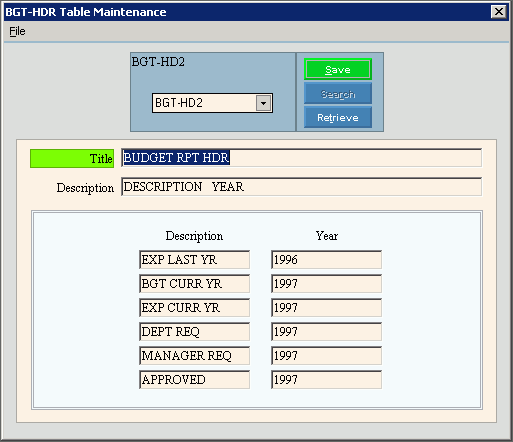Select the DEPT REQ description field
Image resolution: width=513 pixels, height=442 pixels.
point(194,332)
